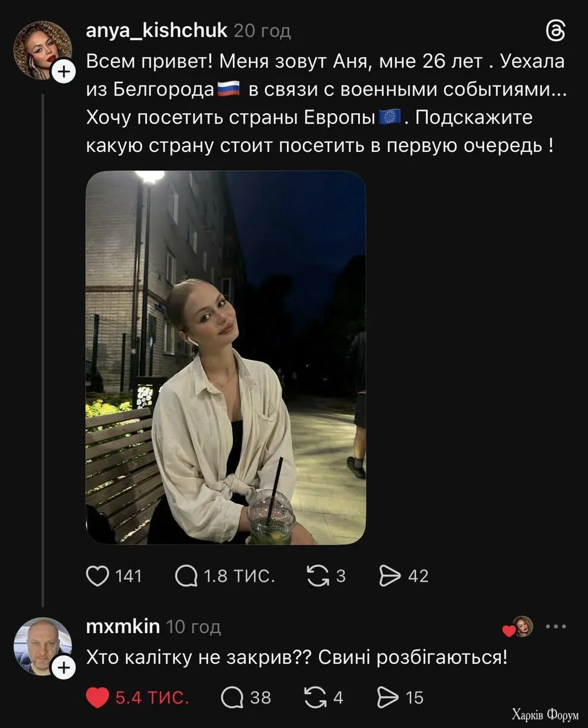Follow mxmkin using plus badge
The width and height of the screenshot is (588, 728).
(x=64, y=668)
